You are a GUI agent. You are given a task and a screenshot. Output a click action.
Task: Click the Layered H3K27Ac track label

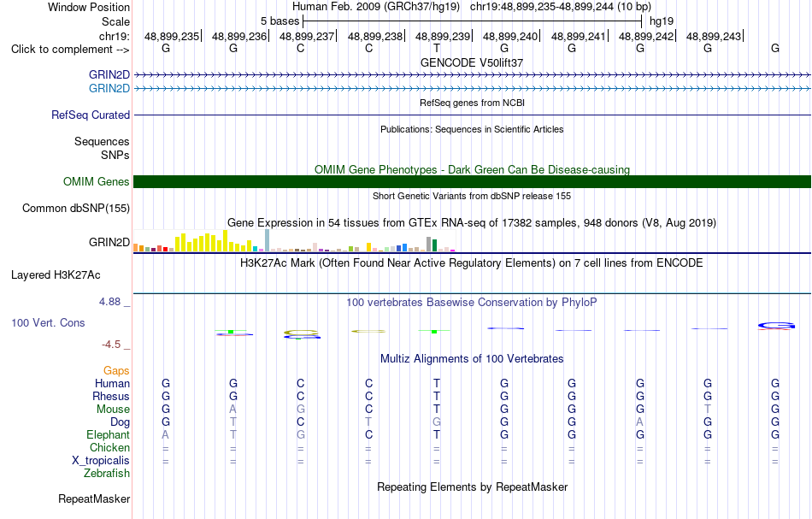pos(56,275)
